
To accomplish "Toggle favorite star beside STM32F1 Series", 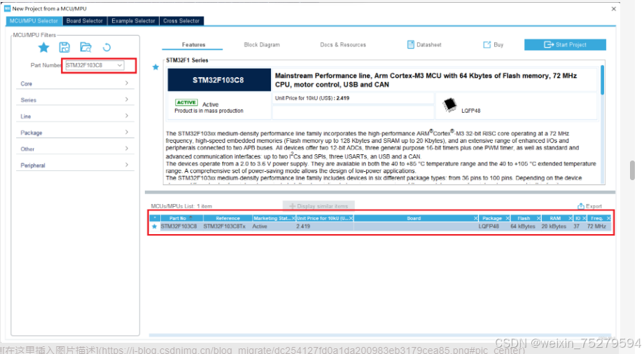I will 155,67.
